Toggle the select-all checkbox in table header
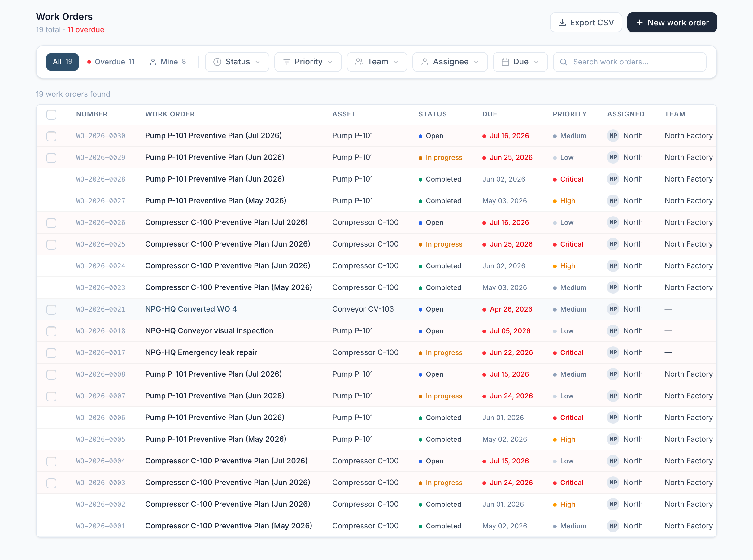 (x=51, y=115)
